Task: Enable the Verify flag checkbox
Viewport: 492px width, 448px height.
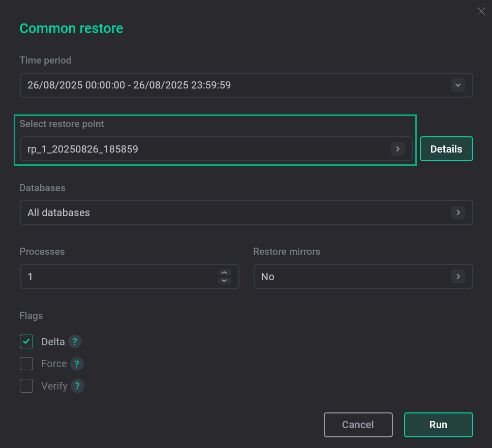Action: [26, 386]
